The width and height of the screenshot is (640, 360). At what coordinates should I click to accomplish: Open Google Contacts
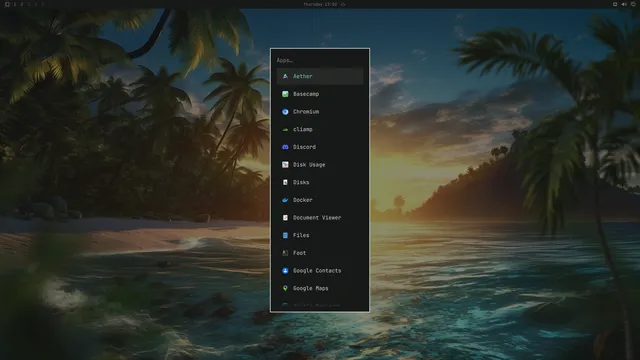tap(320, 271)
